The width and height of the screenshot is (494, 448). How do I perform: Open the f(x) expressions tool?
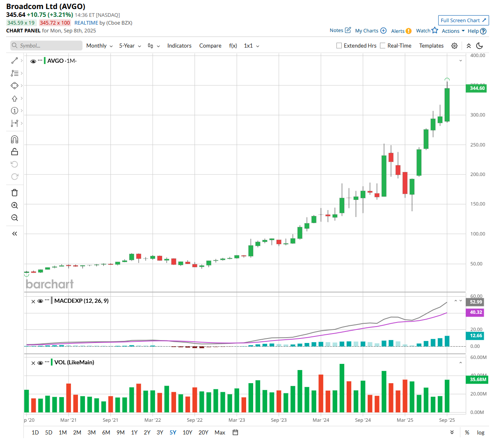coord(233,46)
